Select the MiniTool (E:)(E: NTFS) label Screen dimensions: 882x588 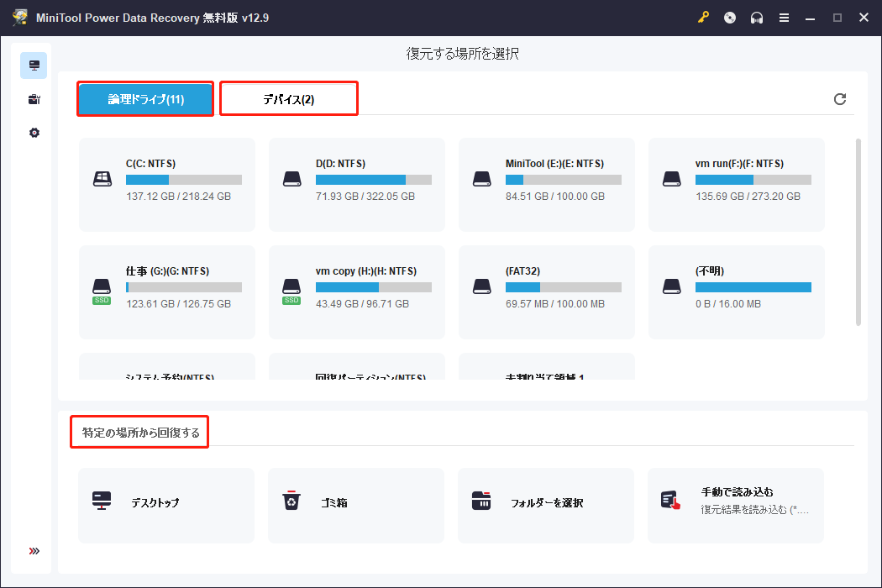pos(554,164)
